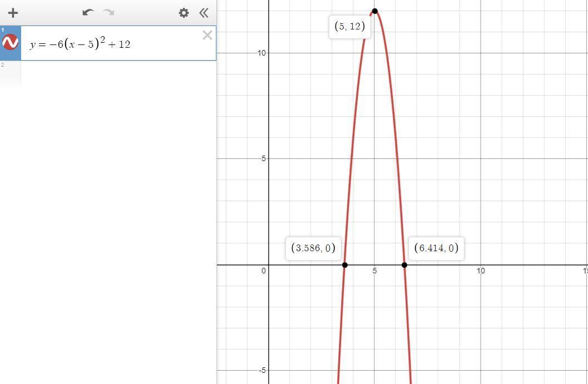This screenshot has width=588, height=384.
Task: Click the origin label 0
Action: (264, 271)
